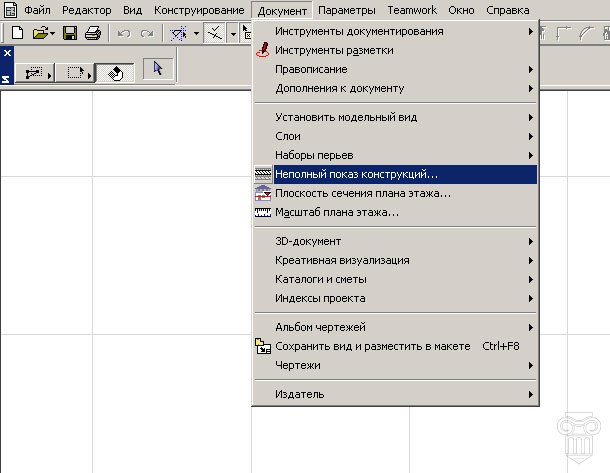Screen dimensions: 610x473
Task: Open the Вид menu
Action: click(133, 10)
